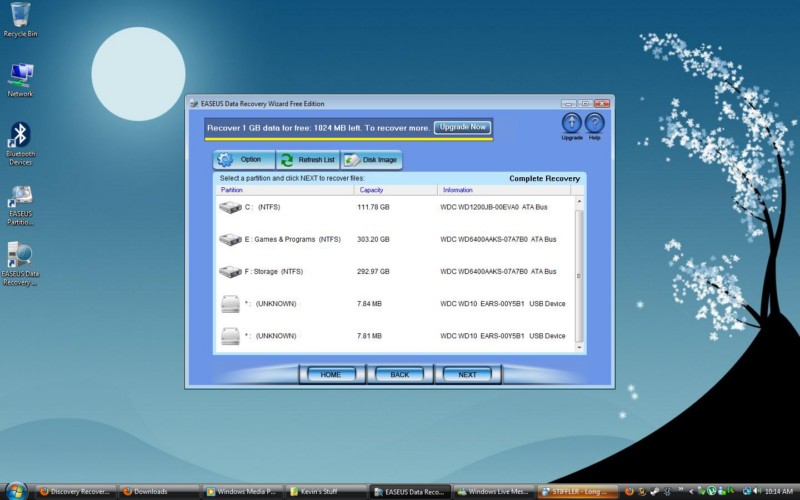Click the NEXT button
The image size is (800, 500).
467,374
